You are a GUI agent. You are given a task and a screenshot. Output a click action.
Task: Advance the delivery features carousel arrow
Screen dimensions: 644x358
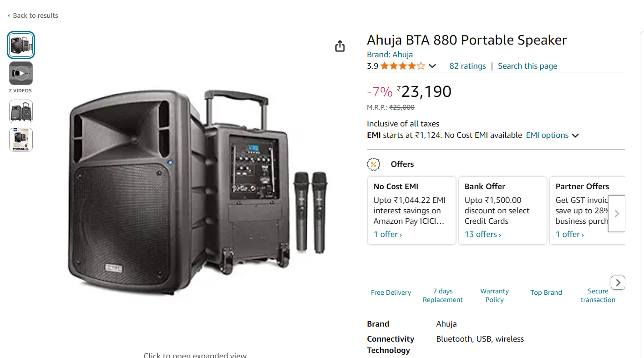(x=618, y=282)
